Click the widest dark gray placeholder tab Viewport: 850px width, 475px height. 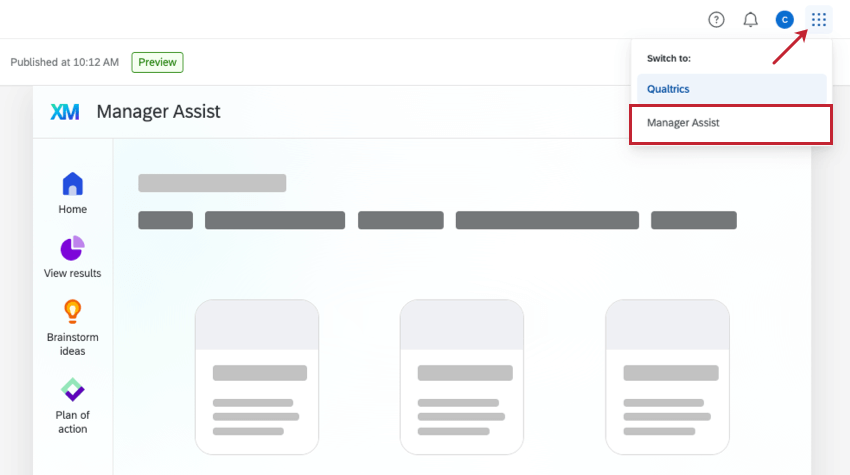coord(547,220)
